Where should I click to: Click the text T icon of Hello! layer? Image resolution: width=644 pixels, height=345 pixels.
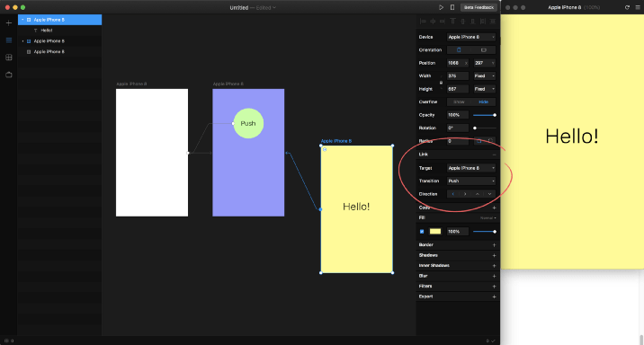[x=35, y=31]
